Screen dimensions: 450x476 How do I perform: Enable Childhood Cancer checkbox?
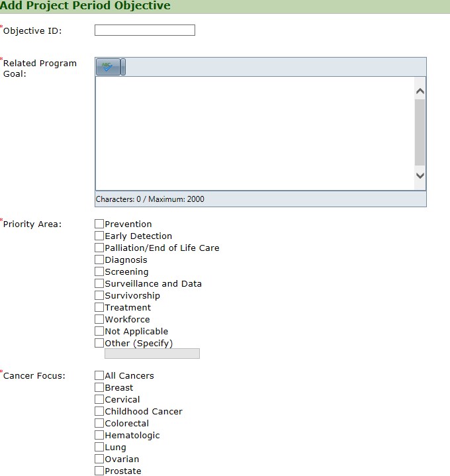coord(99,411)
